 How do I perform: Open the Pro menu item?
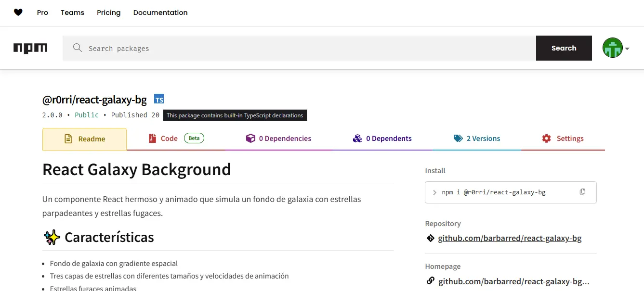coord(42,13)
